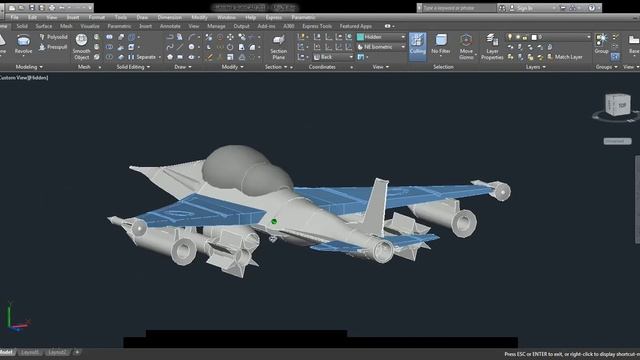Click the Hidden visual style swatch thumbnail

(360, 37)
